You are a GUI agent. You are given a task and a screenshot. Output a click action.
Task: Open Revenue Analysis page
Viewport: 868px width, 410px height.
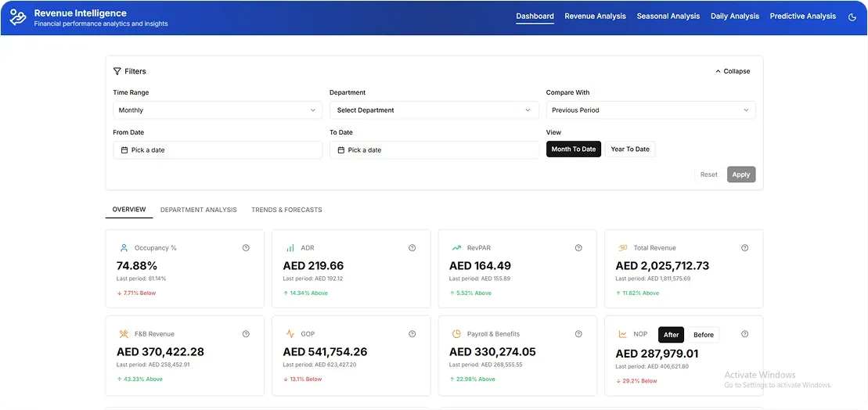(x=595, y=16)
